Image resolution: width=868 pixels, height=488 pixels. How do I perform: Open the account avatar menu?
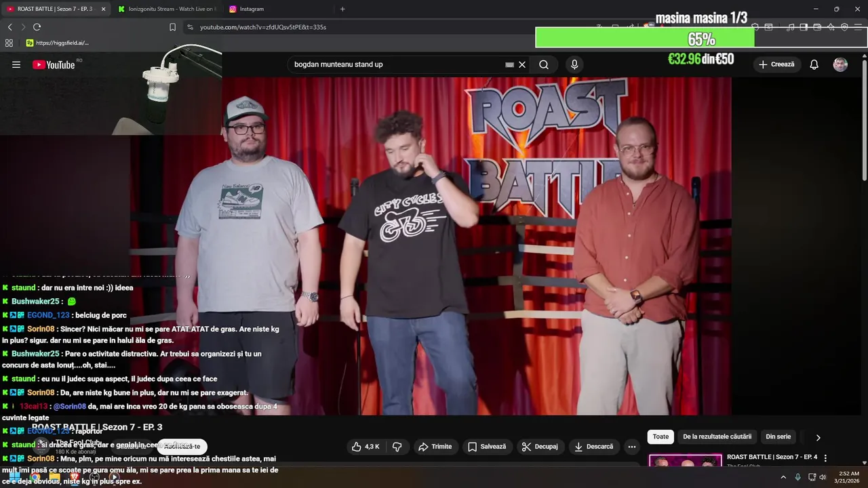click(x=840, y=64)
